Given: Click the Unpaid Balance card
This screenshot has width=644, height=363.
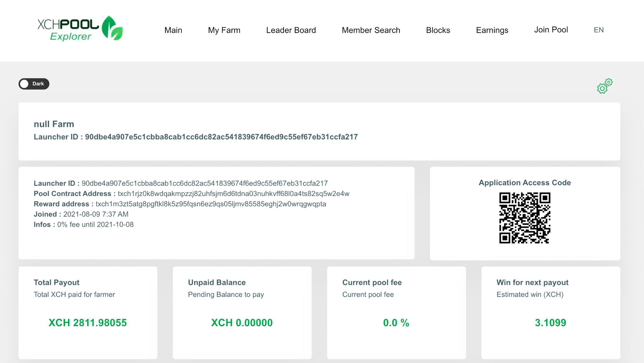Looking at the screenshot, I should pos(242,313).
